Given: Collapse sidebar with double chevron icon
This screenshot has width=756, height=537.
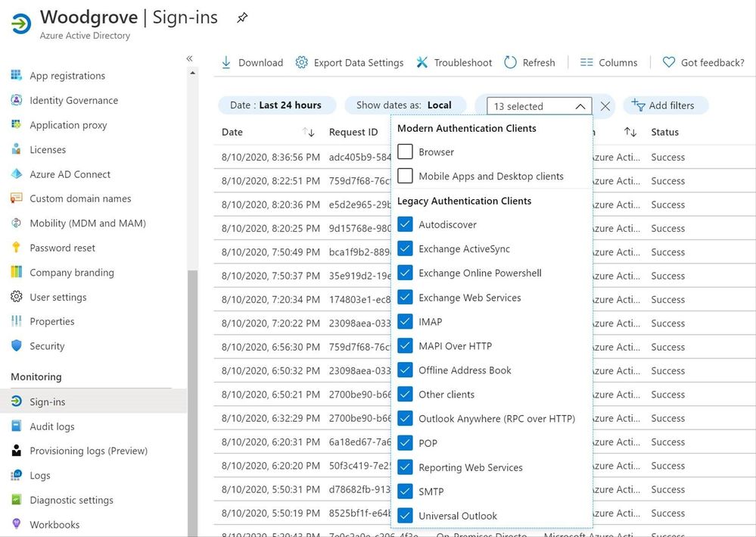Looking at the screenshot, I should (x=189, y=58).
